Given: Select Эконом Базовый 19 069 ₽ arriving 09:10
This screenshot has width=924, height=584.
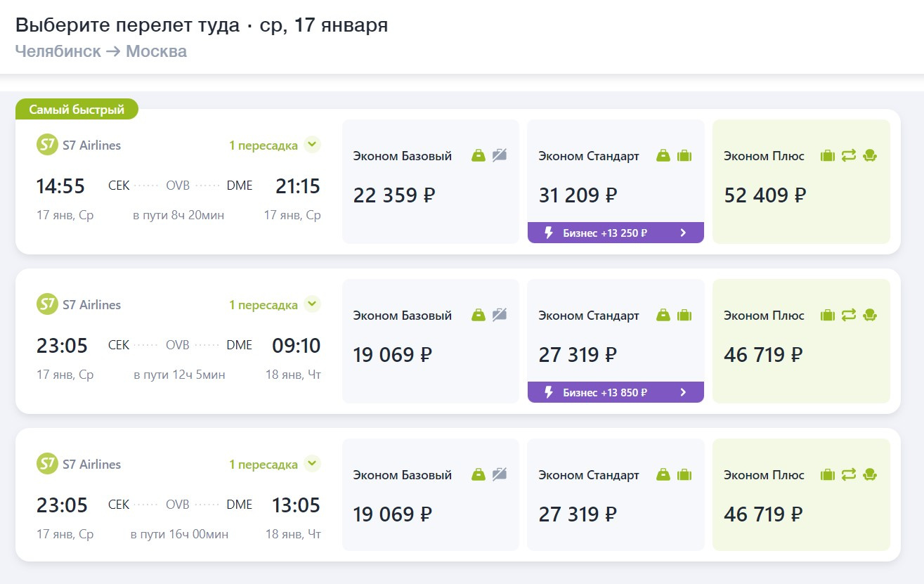Looking at the screenshot, I should [x=430, y=342].
